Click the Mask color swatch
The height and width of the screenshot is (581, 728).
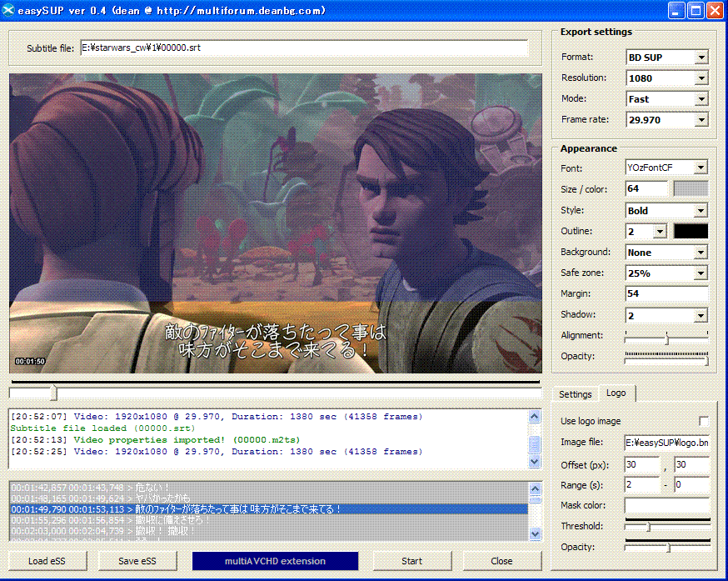tap(667, 505)
